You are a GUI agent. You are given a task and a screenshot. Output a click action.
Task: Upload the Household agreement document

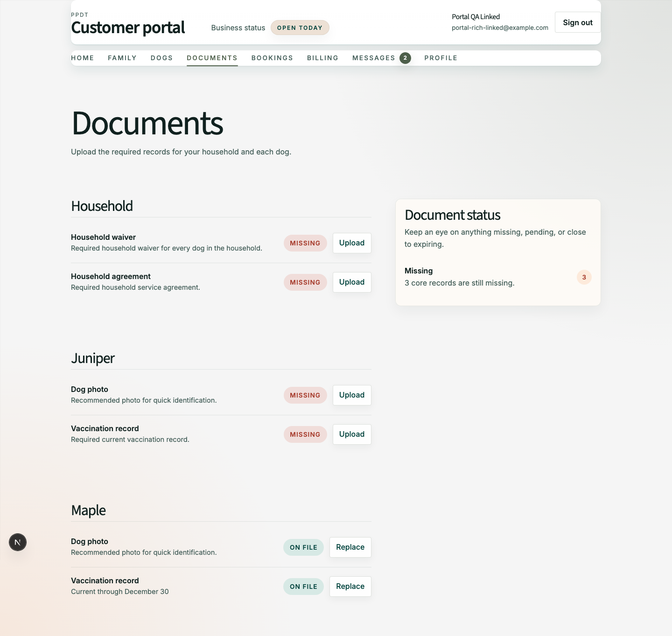(352, 282)
